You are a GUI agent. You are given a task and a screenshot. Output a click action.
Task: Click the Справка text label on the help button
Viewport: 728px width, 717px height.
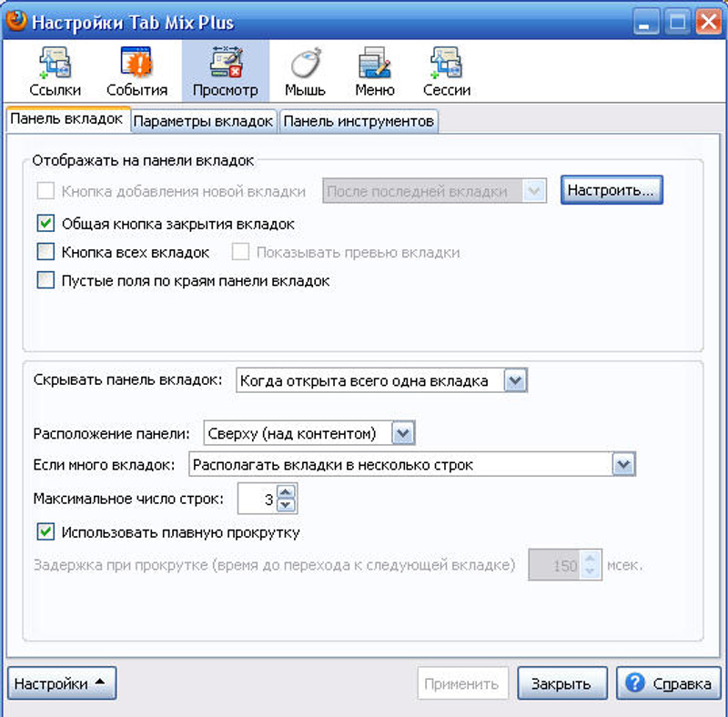click(x=682, y=683)
